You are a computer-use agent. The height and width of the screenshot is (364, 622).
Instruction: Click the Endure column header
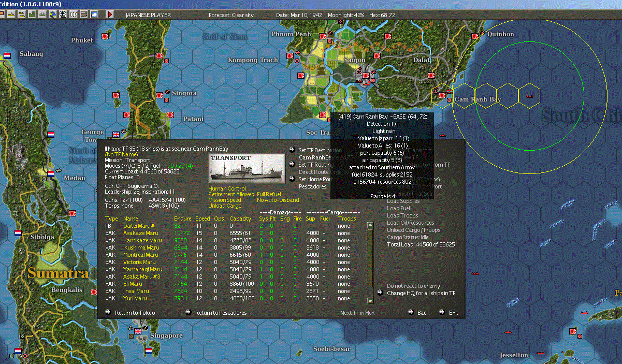pos(182,219)
